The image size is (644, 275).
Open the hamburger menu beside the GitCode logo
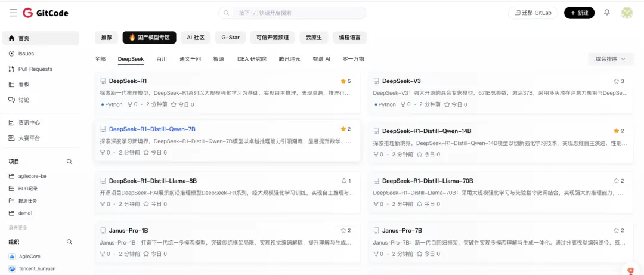13,13
